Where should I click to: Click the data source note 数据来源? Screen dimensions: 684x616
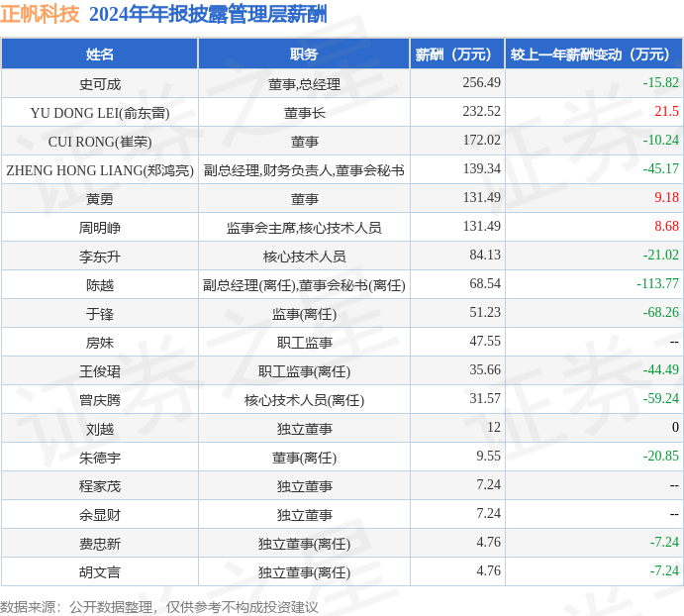pyautogui.click(x=159, y=607)
